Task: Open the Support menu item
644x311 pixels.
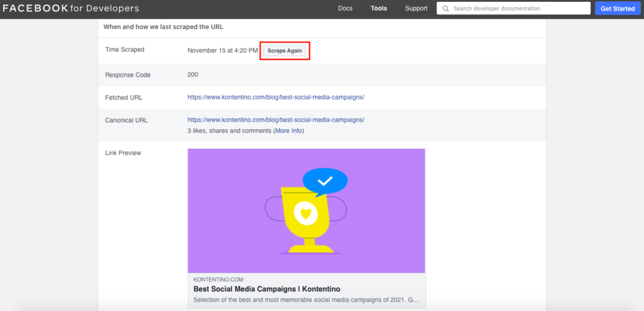Action: (416, 8)
